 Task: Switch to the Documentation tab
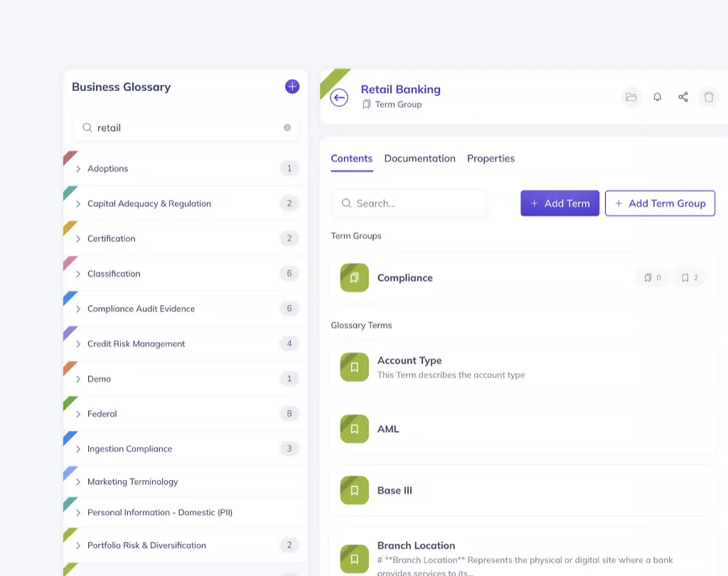[x=419, y=159]
